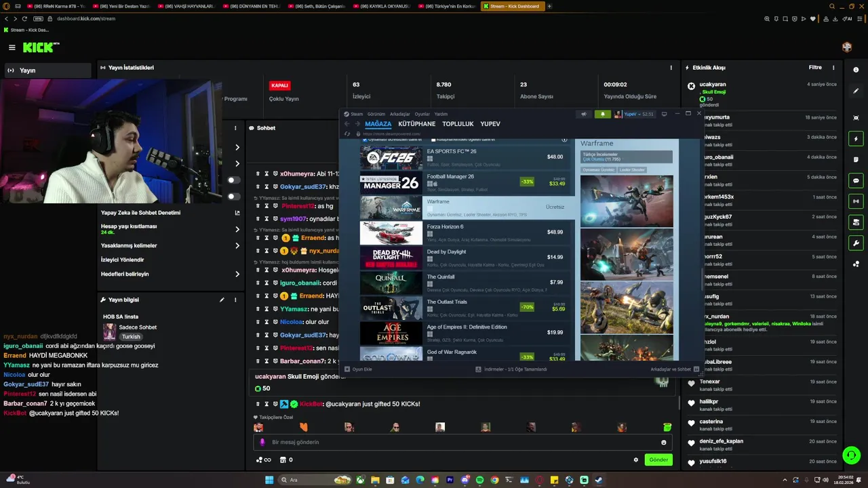This screenshot has width=868, height=488.
Task: Click Steam Big Picture mode icon
Action: (665, 114)
